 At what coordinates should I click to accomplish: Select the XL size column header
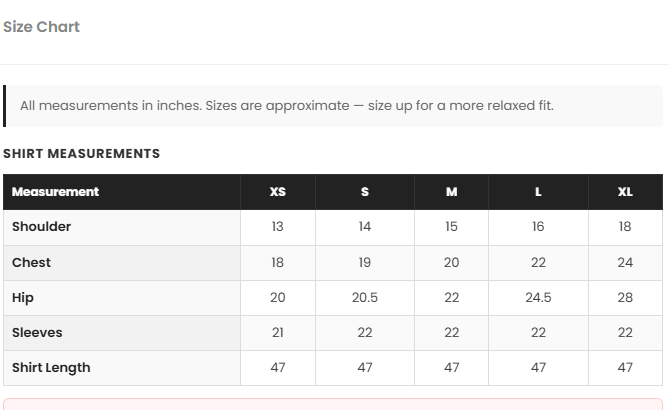pos(625,192)
